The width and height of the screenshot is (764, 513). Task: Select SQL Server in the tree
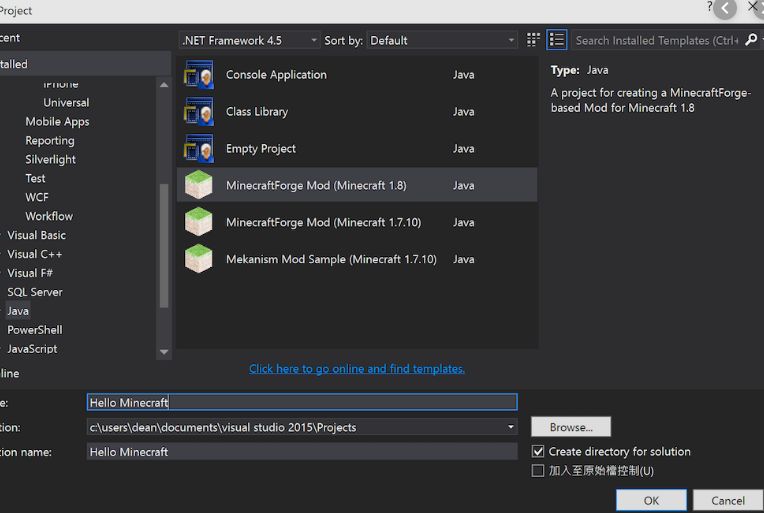(x=35, y=292)
